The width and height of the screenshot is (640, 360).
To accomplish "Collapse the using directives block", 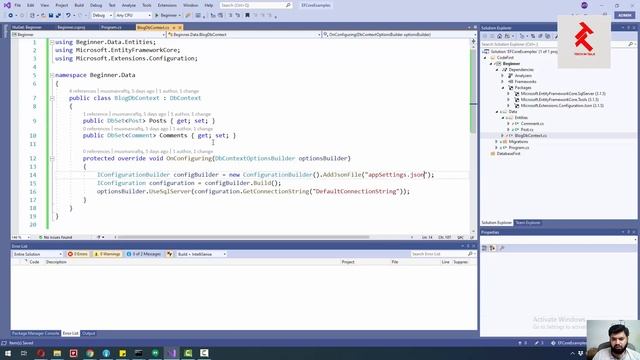I will click(52, 42).
